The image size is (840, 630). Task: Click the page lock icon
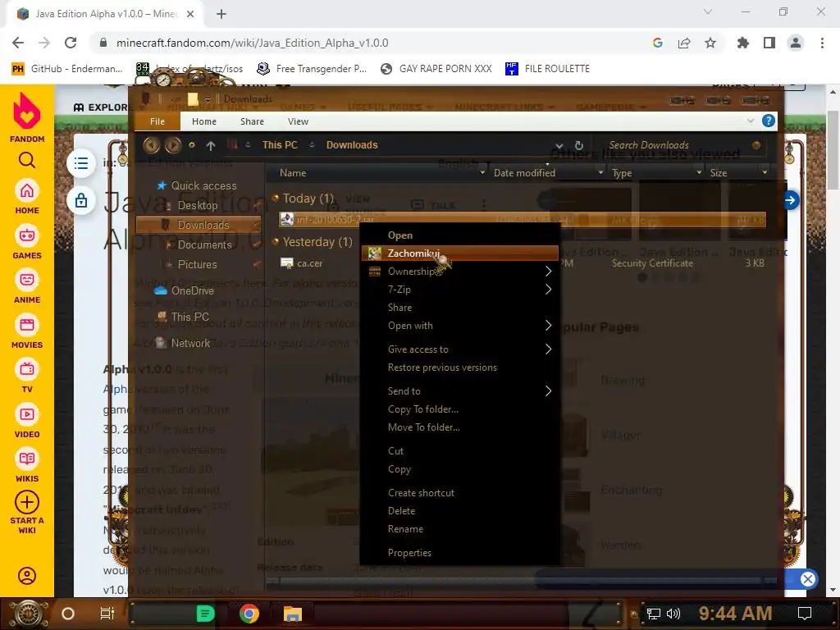pos(81,201)
